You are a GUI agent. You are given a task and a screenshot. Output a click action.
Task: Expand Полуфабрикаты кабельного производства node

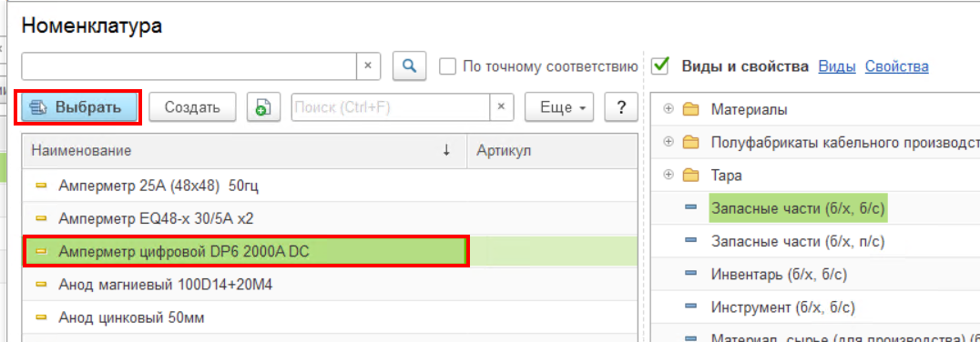coord(669,142)
